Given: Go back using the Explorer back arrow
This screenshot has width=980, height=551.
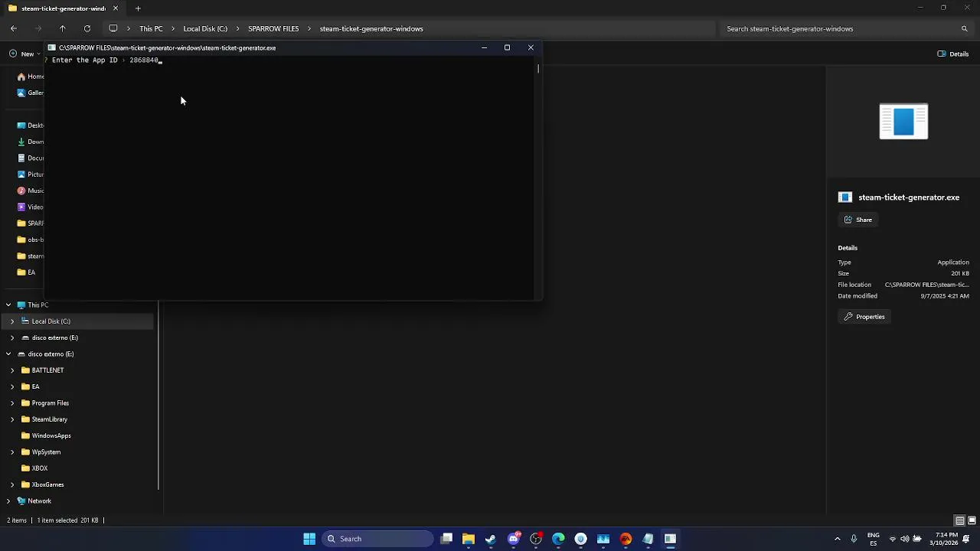Looking at the screenshot, I should click(14, 28).
